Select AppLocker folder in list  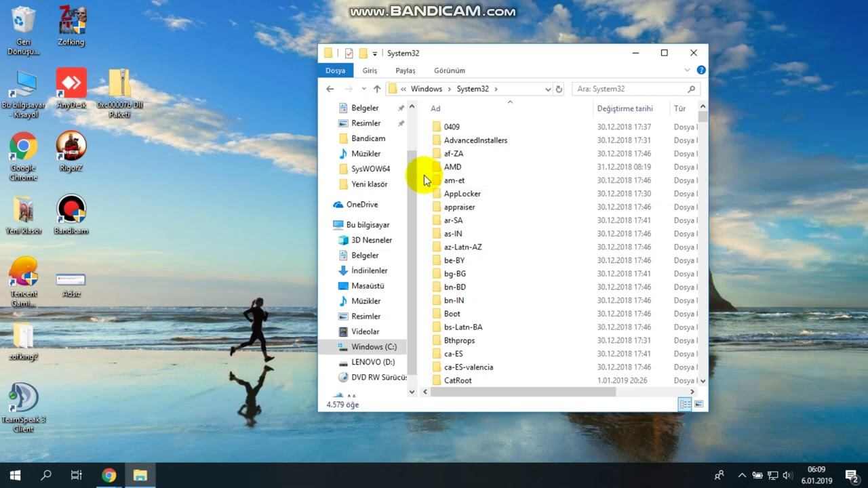462,194
